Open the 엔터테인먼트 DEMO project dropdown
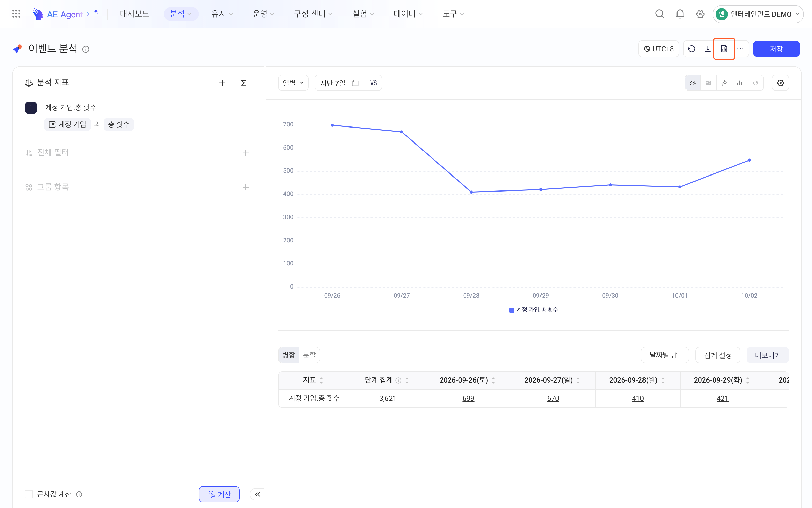This screenshot has width=812, height=508. click(758, 14)
